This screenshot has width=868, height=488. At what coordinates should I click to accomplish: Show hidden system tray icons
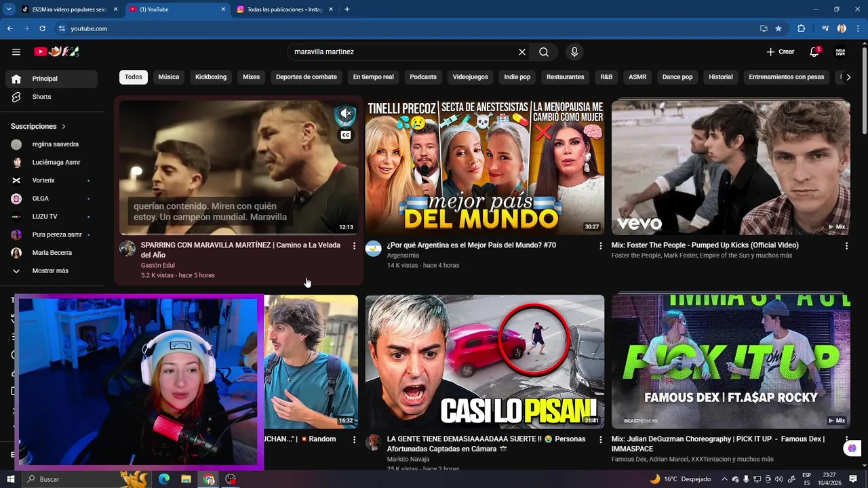click(725, 479)
